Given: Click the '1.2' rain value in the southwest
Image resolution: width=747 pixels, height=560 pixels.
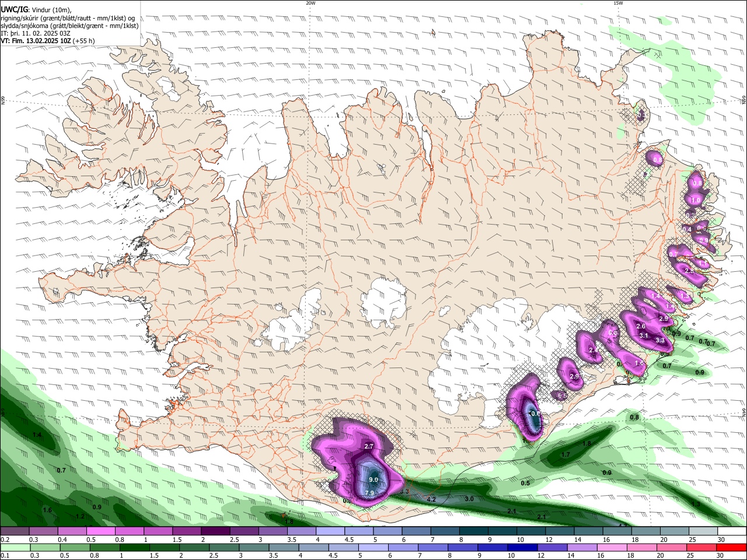Looking at the screenshot, I should click(x=80, y=516).
